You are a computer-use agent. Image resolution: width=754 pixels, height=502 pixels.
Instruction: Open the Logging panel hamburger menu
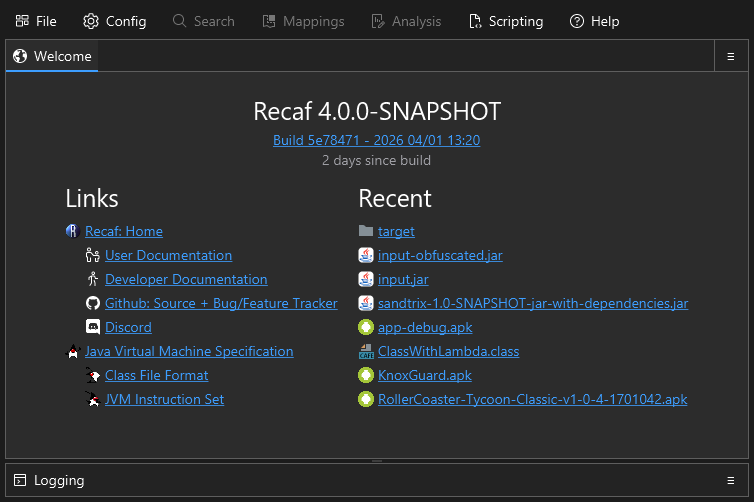point(730,480)
